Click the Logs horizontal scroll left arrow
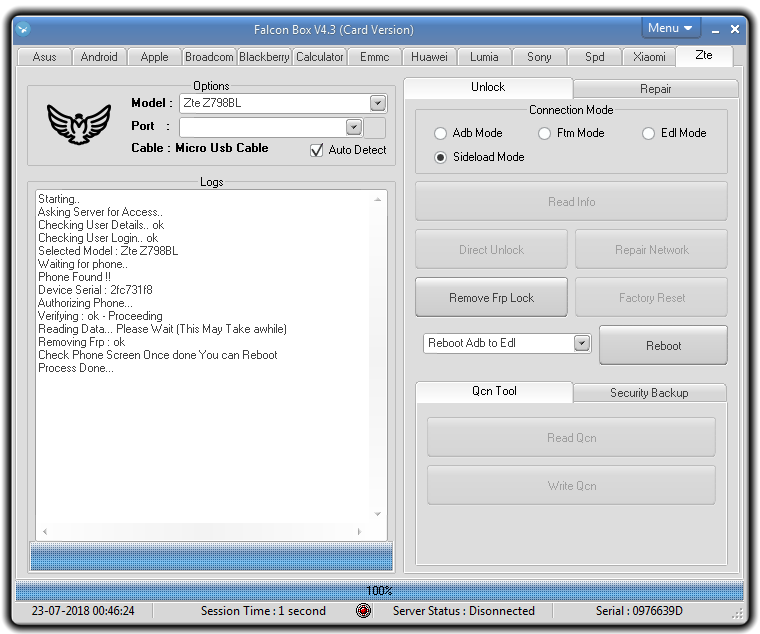This screenshot has height=634, width=760. pyautogui.click(x=45, y=532)
